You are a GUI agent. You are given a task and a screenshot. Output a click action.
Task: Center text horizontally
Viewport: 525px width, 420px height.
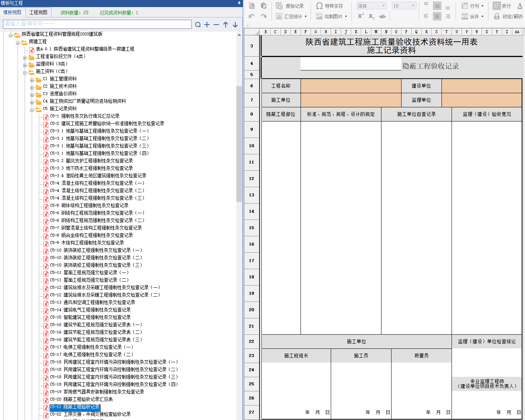pos(437,16)
